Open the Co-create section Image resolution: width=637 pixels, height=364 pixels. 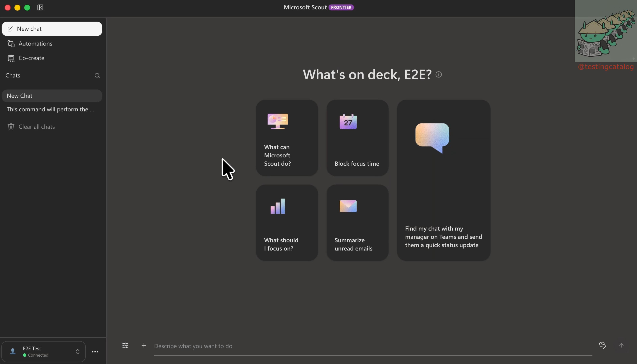(52, 58)
